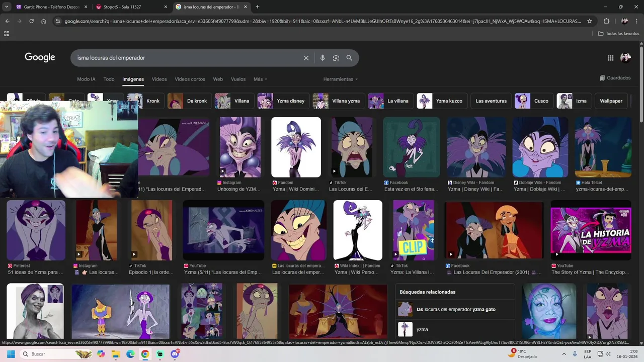Open the Chrome profile picture
Viewport: 644px width, 362px height.
click(x=624, y=21)
